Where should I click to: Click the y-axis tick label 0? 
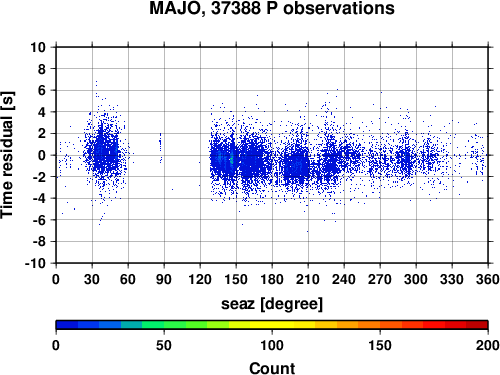(42, 155)
